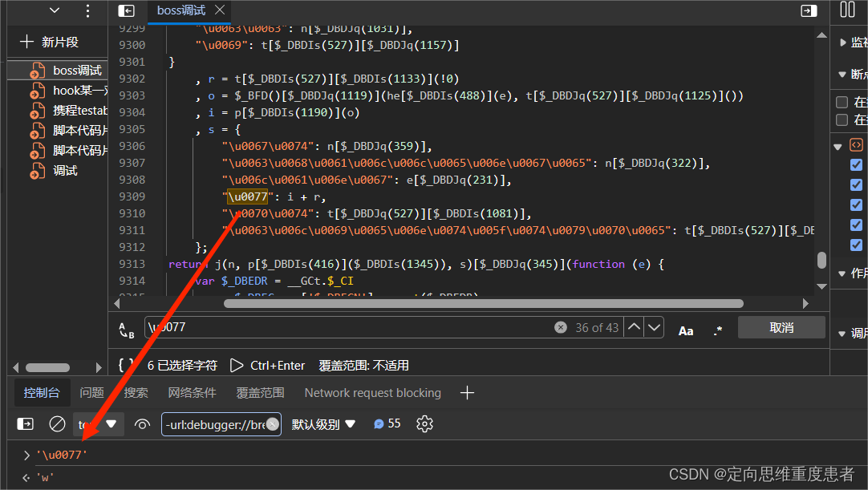868x490 pixels.
Task: Toggle regular expression search option
Action: pos(717,330)
